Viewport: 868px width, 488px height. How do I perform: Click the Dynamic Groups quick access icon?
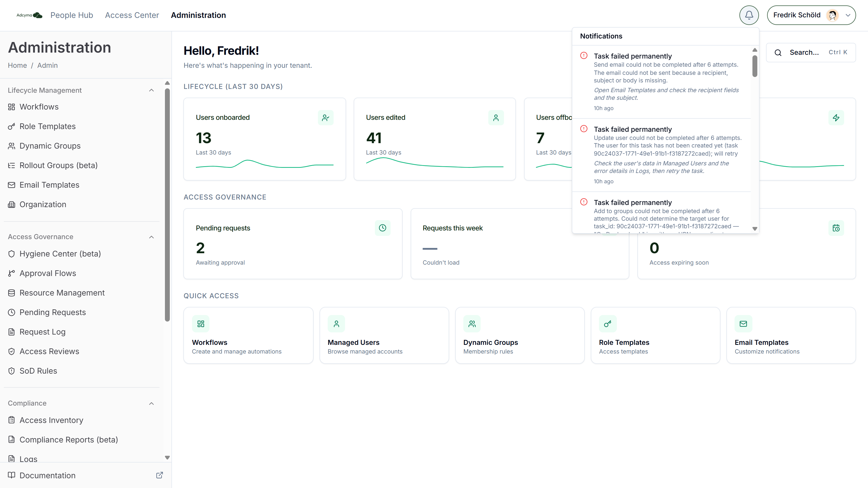[472, 324]
